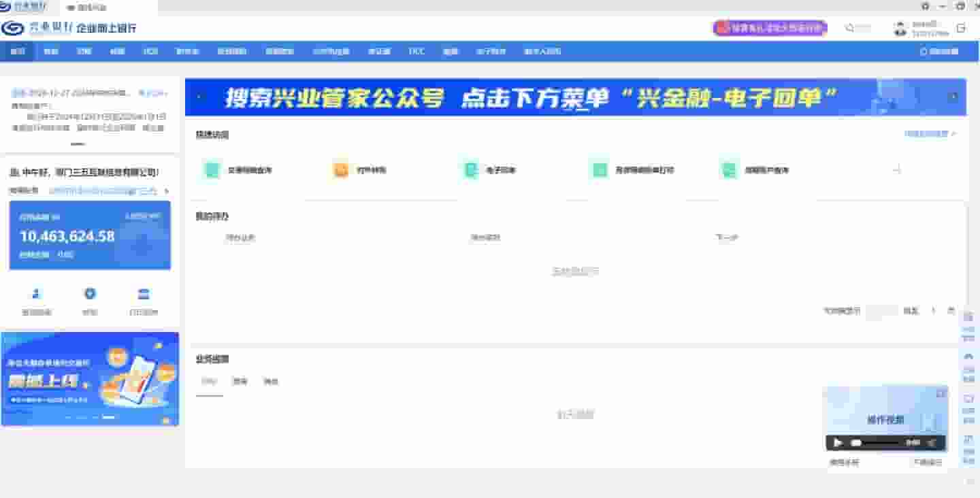Play the 操作视频 tutorial video
Screen dimensions: 980x498
(838, 443)
